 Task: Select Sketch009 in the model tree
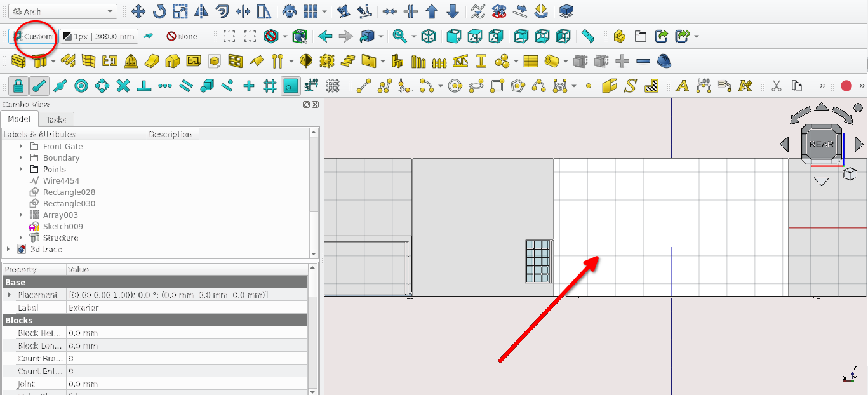[x=62, y=227]
